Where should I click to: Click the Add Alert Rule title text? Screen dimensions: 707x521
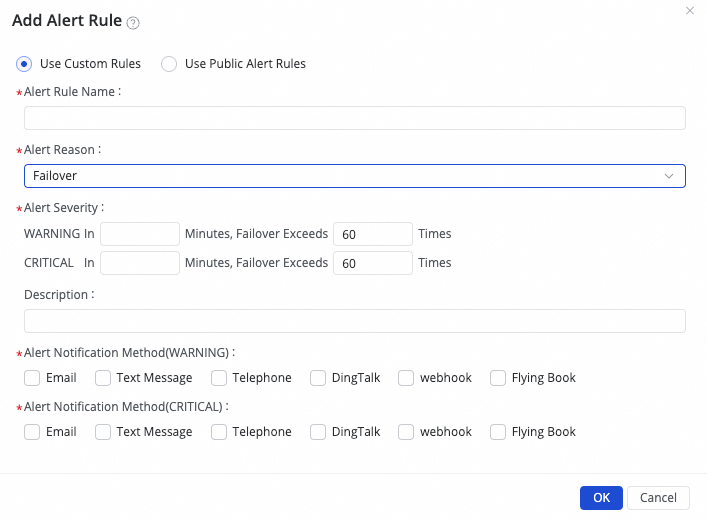pyautogui.click(x=67, y=21)
